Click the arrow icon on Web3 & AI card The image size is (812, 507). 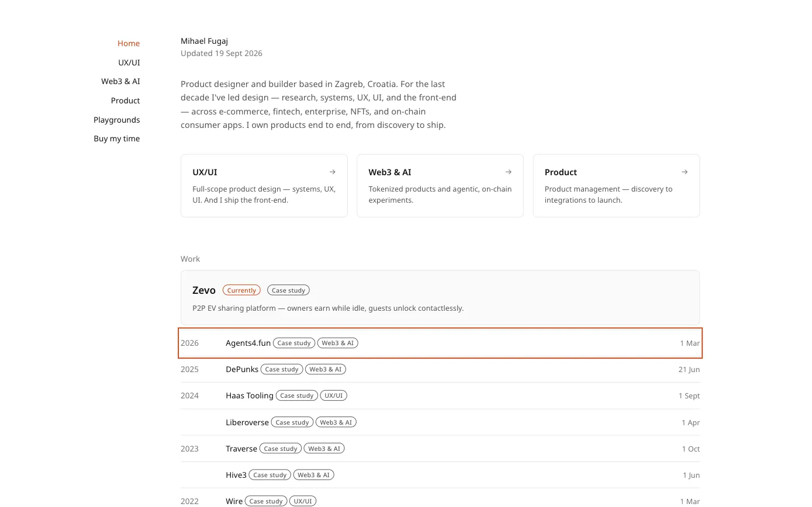click(x=508, y=172)
